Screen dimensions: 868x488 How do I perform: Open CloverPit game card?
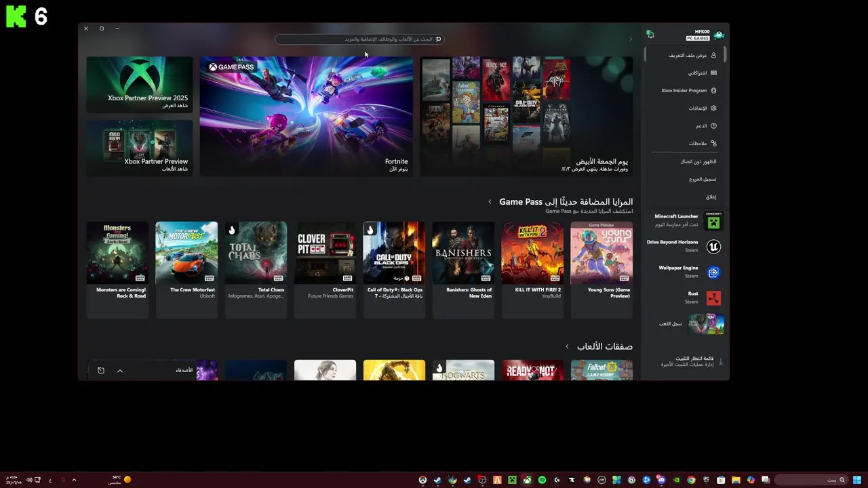325,269
